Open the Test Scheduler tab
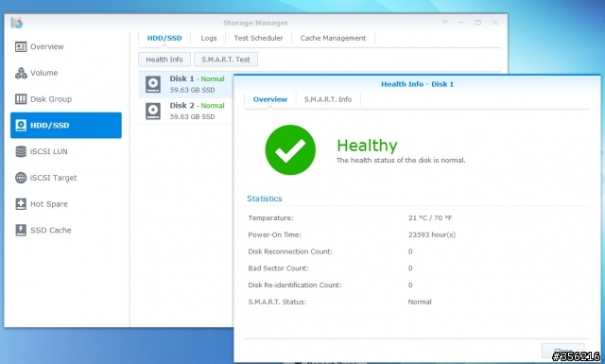 (x=258, y=38)
